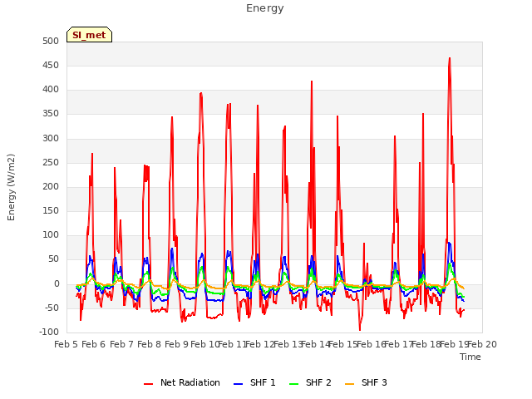Click the Feb 8 x-axis label
This screenshot has height=399, width=532.
coord(150,345)
